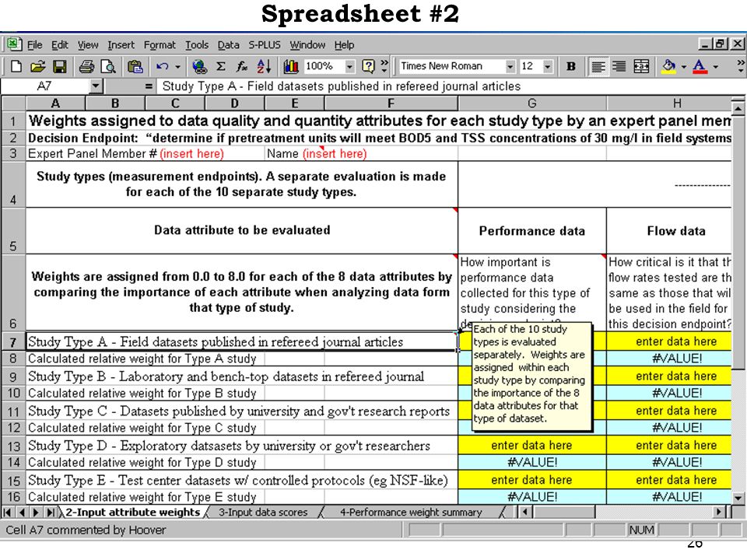Save the workbook with the floppy disk icon
This screenshot has width=747, height=560.
click(x=60, y=66)
